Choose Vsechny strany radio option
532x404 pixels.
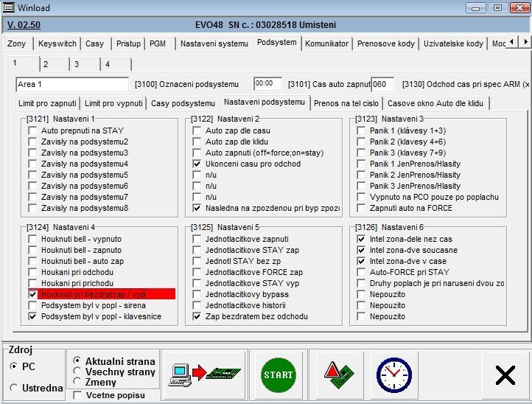point(77,372)
